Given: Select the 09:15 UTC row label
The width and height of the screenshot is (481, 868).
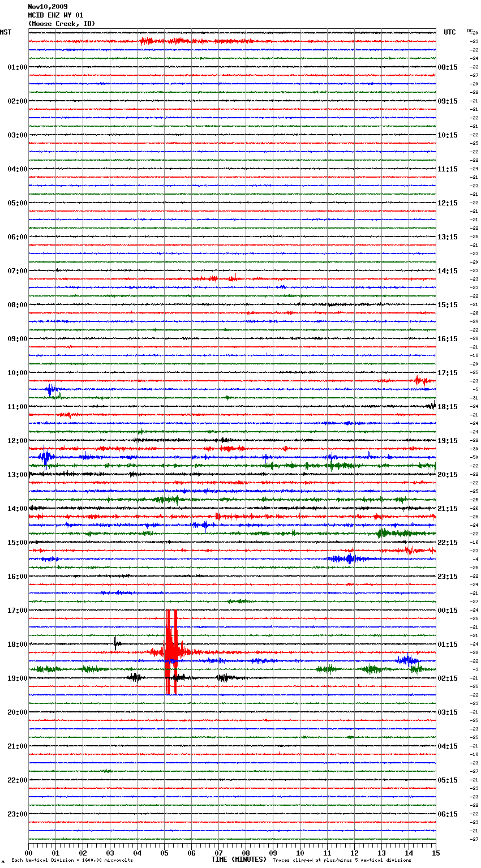Looking at the screenshot, I should 448,101.
